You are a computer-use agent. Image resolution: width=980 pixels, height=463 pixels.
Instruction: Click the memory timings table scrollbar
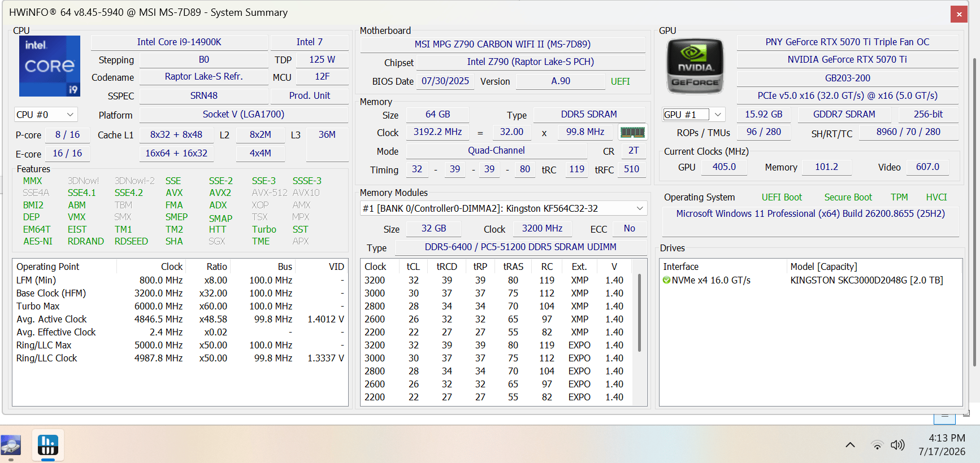coord(639,312)
